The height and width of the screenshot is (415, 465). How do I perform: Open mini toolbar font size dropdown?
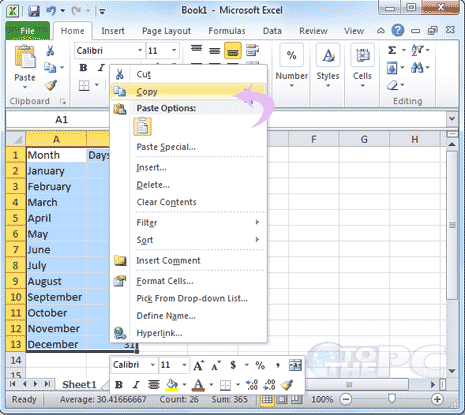tap(184, 365)
